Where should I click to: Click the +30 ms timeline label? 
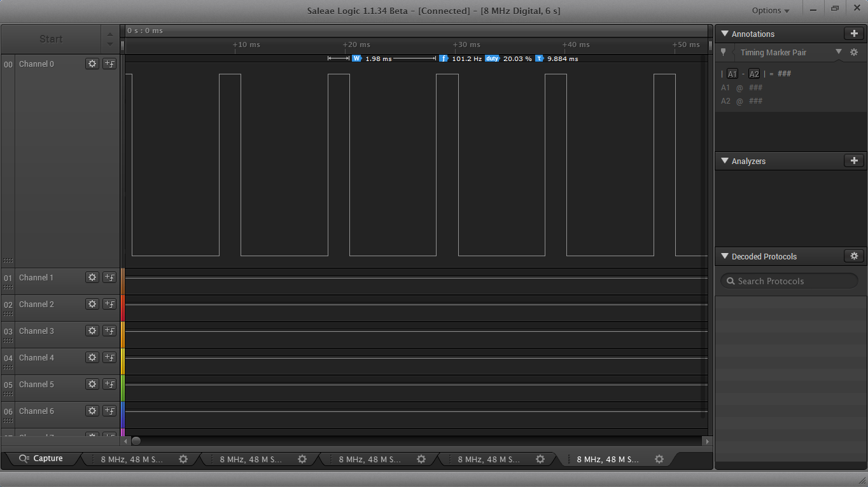point(467,45)
